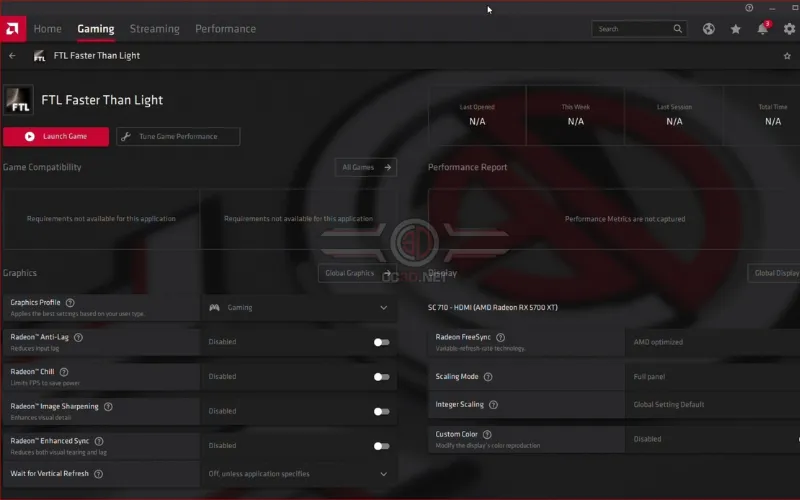Click the help question mark in title bar
Screen dimensions: 800x500
click(x=749, y=8)
